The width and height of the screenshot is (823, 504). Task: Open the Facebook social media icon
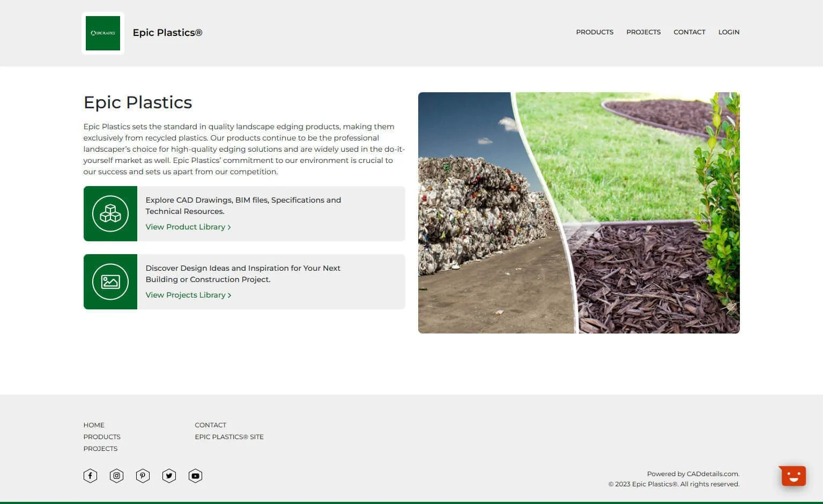click(90, 475)
